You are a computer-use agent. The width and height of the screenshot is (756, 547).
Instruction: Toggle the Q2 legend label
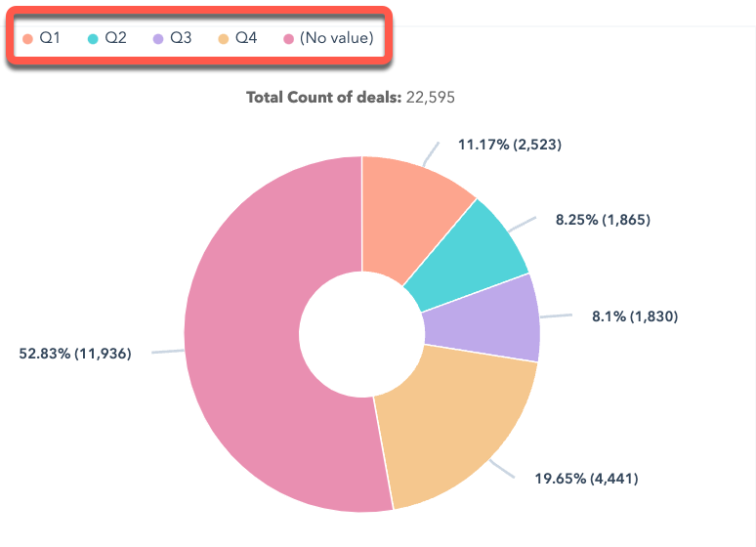point(115,38)
